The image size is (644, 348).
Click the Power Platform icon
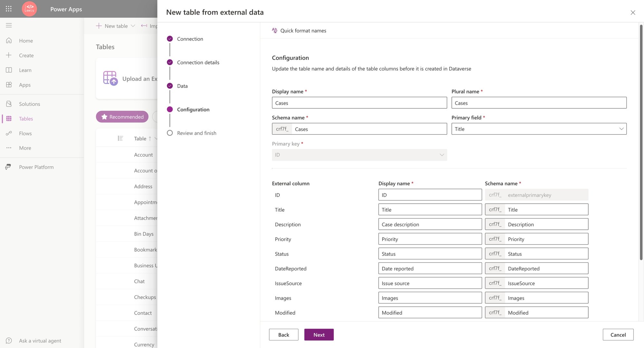pos(9,167)
